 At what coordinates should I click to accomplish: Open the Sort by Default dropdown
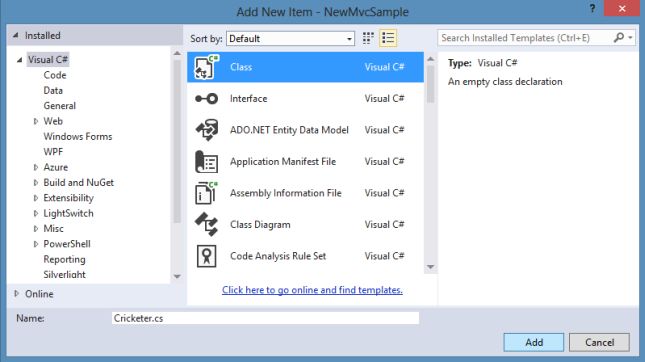tap(290, 39)
